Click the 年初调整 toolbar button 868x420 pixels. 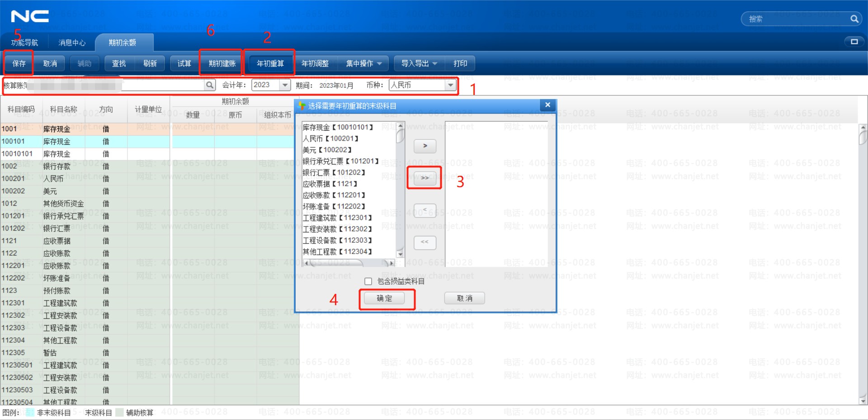click(315, 64)
